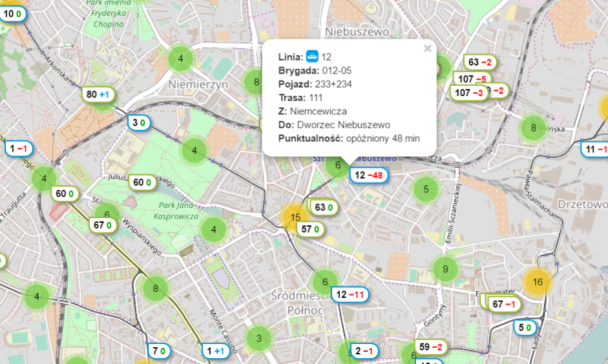Expand the yellow cluster of 15 vehicles

click(x=295, y=217)
